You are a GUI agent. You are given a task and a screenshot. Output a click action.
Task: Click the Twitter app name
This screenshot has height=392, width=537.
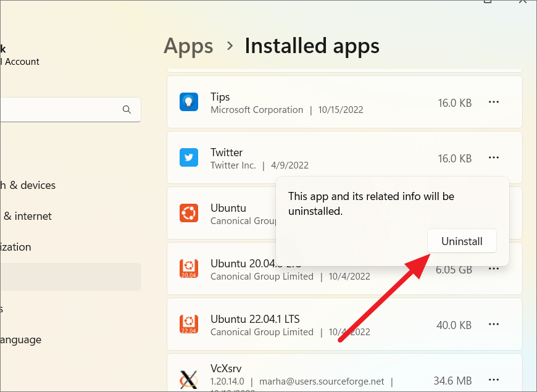(227, 152)
